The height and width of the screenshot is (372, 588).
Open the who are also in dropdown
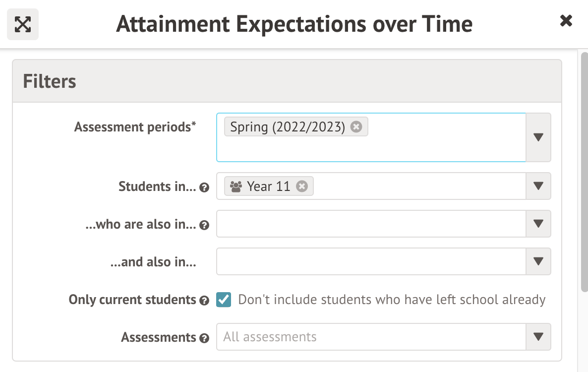538,224
